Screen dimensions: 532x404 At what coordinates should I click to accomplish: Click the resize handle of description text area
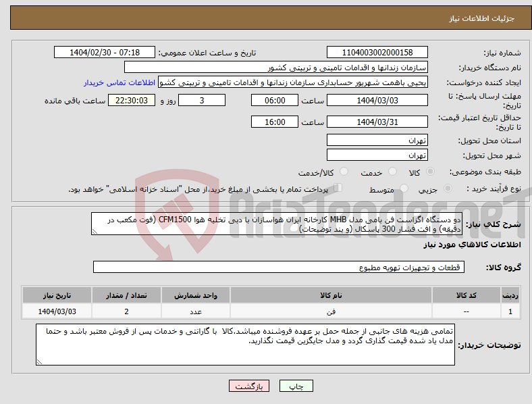[95, 232]
